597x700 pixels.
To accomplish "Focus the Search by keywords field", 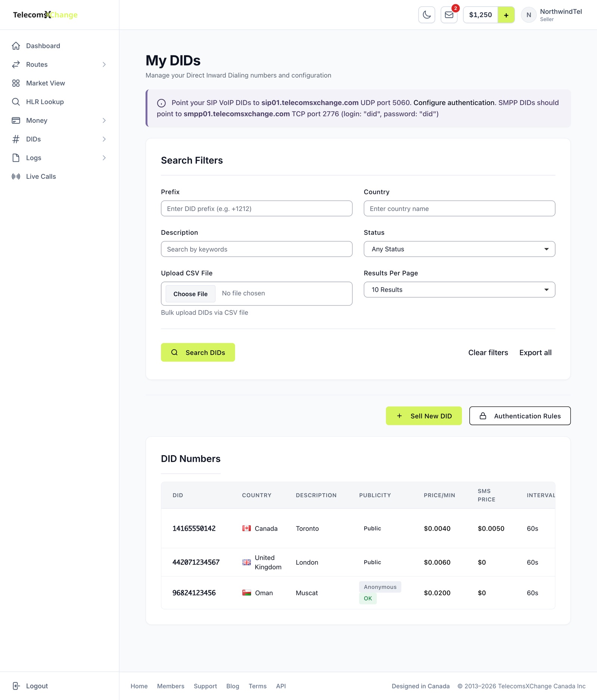I will [x=256, y=249].
